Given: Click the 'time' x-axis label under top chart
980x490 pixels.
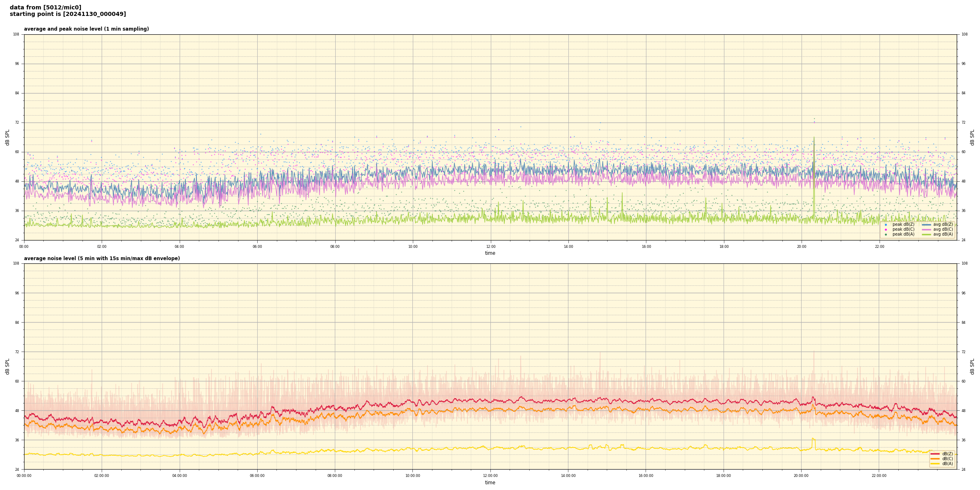Looking at the screenshot, I should 490,253.
